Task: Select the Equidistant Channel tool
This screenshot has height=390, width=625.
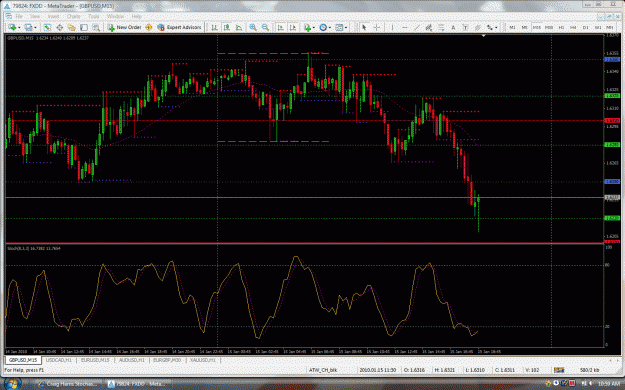Action: [x=429, y=28]
